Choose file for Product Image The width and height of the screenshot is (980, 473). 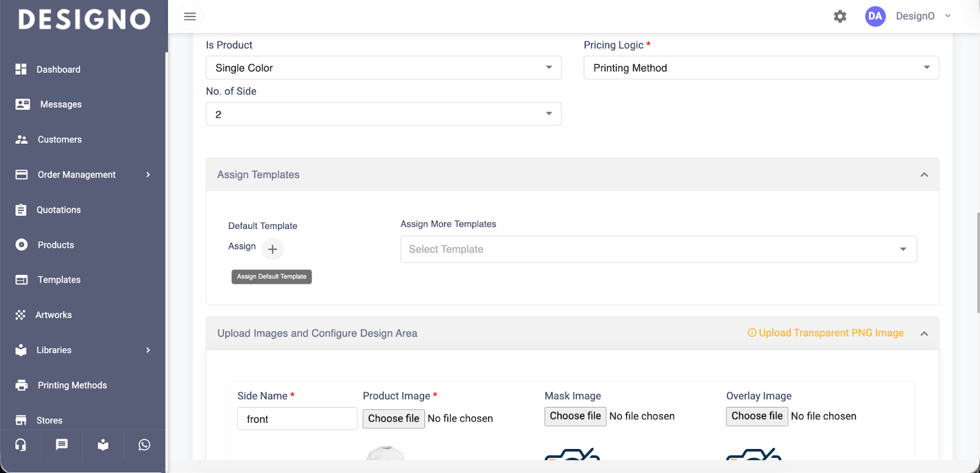(x=393, y=419)
